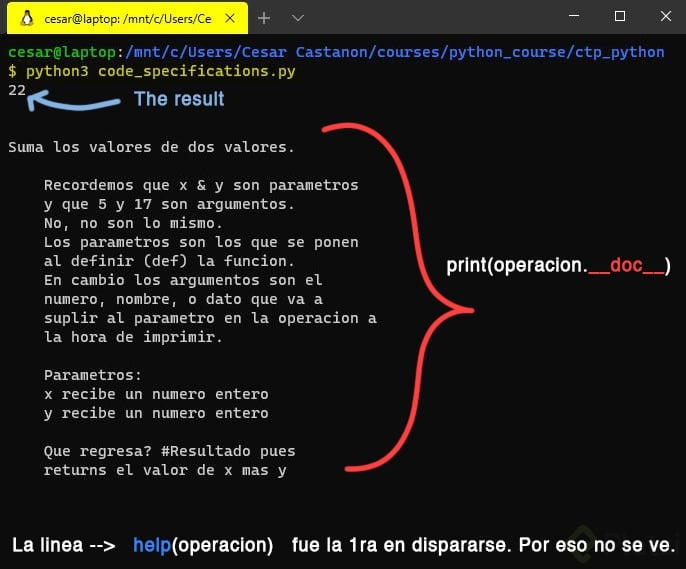
Task: Maximize the terminal window
Action: click(x=620, y=16)
